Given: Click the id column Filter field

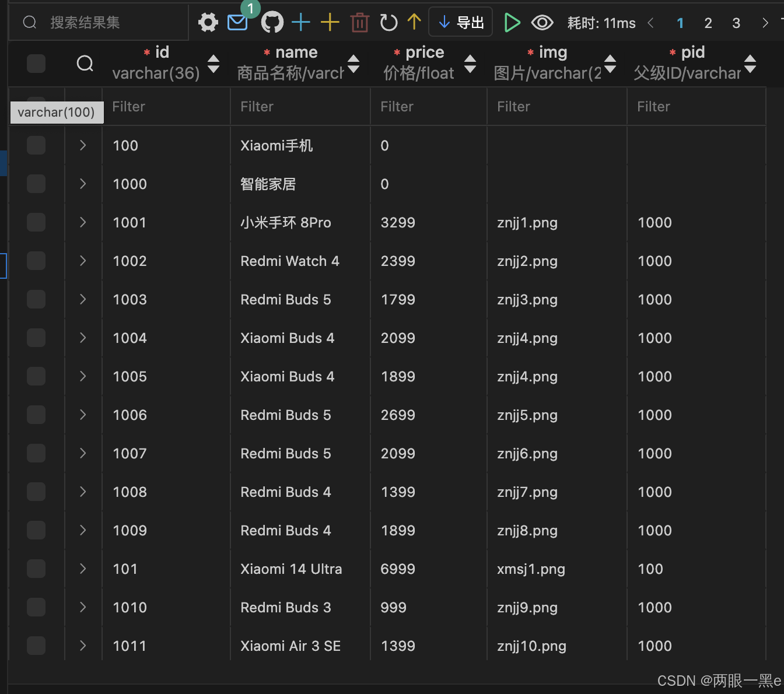Looking at the screenshot, I should point(166,107).
